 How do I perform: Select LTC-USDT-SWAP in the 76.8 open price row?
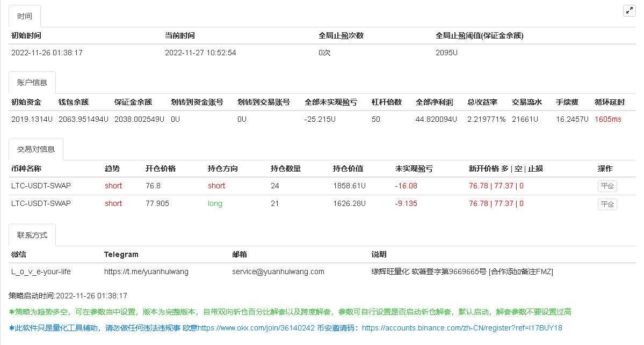(41, 186)
